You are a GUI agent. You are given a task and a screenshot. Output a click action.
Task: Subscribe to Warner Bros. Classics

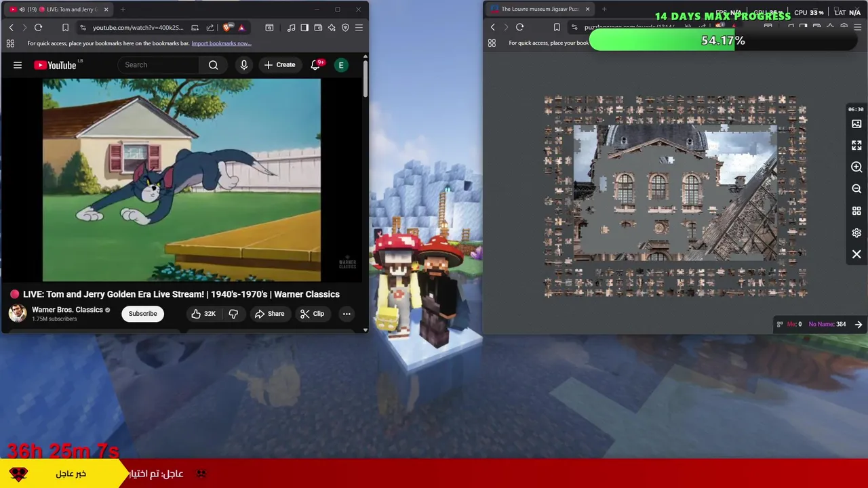click(x=143, y=314)
